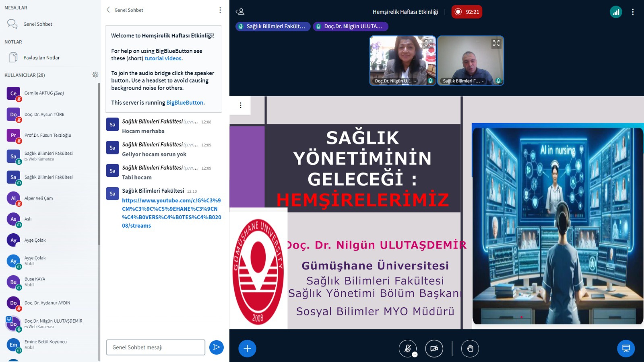Toggle webcam sharing on
This screenshot has width=644, height=362.
[x=434, y=348]
